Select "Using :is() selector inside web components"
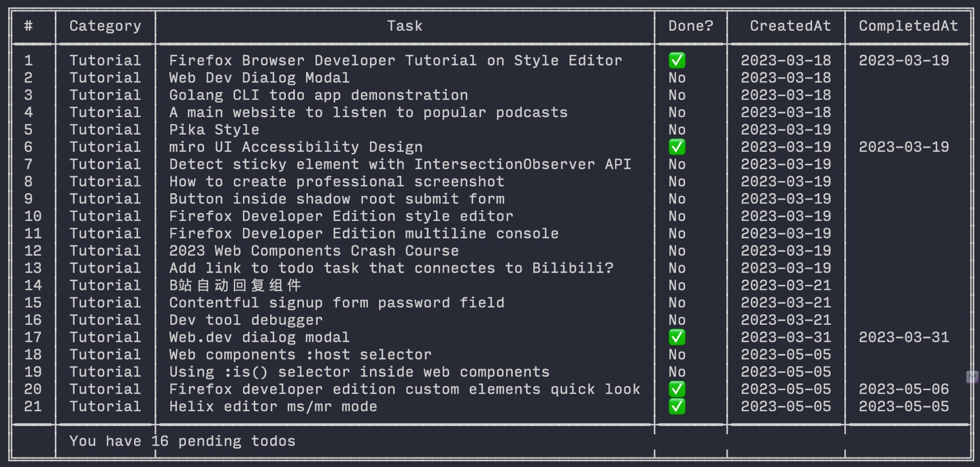980x467 pixels. point(359,372)
